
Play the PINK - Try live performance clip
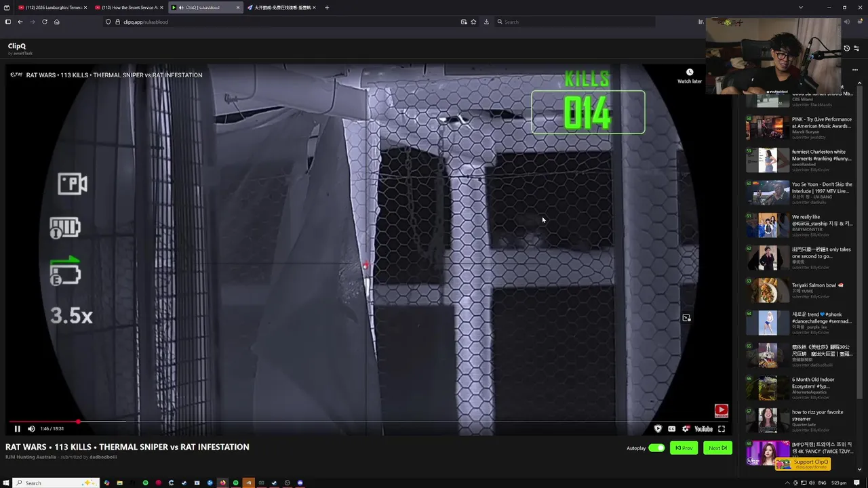(x=799, y=127)
